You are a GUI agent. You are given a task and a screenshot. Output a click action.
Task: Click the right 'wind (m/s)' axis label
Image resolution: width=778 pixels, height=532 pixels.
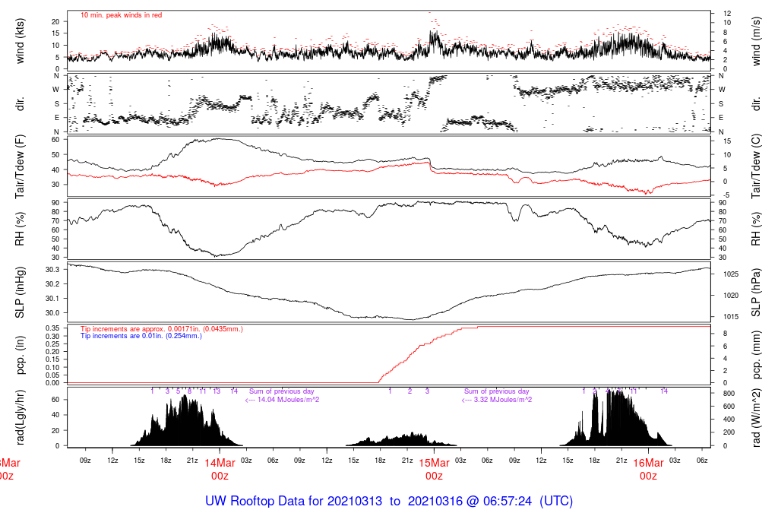756,41
